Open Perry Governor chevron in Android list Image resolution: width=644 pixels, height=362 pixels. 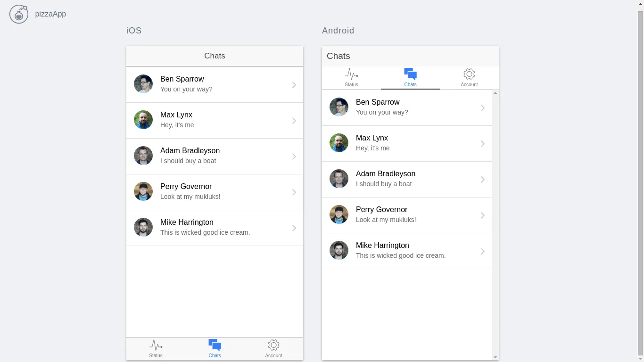(x=482, y=215)
